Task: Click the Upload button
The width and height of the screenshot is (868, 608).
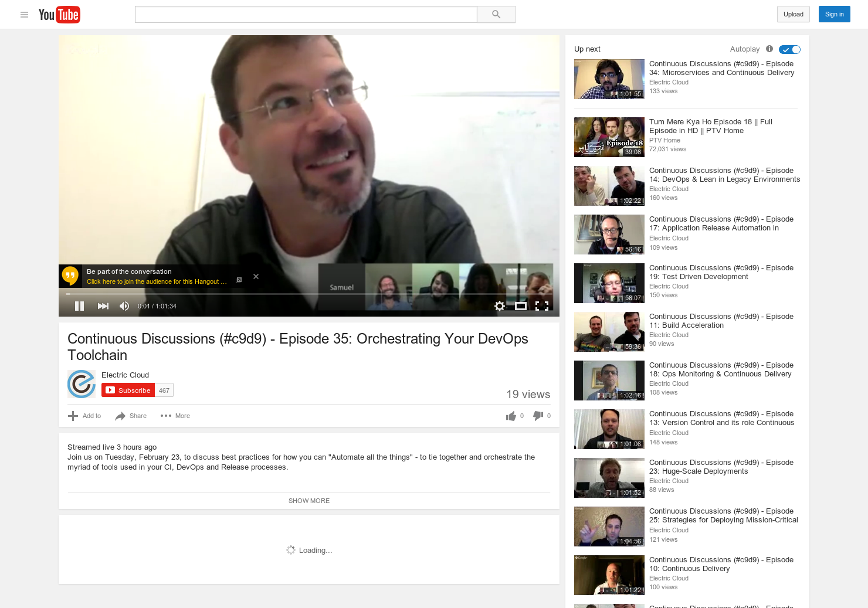Action: pyautogui.click(x=793, y=14)
